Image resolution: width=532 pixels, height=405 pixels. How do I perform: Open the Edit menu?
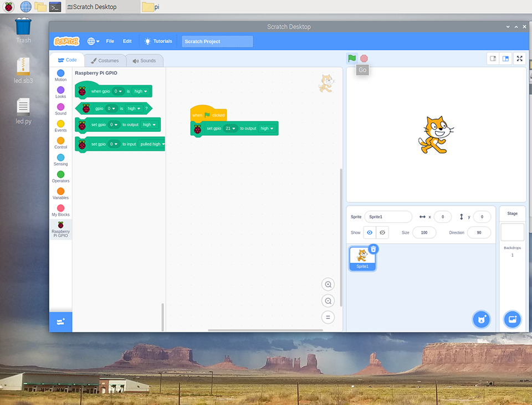pos(127,42)
